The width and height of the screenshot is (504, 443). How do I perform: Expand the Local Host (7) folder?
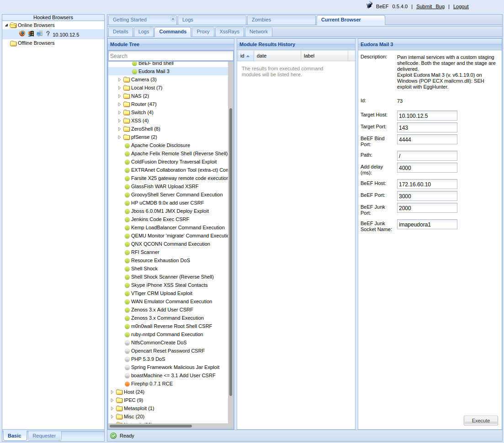120,88
